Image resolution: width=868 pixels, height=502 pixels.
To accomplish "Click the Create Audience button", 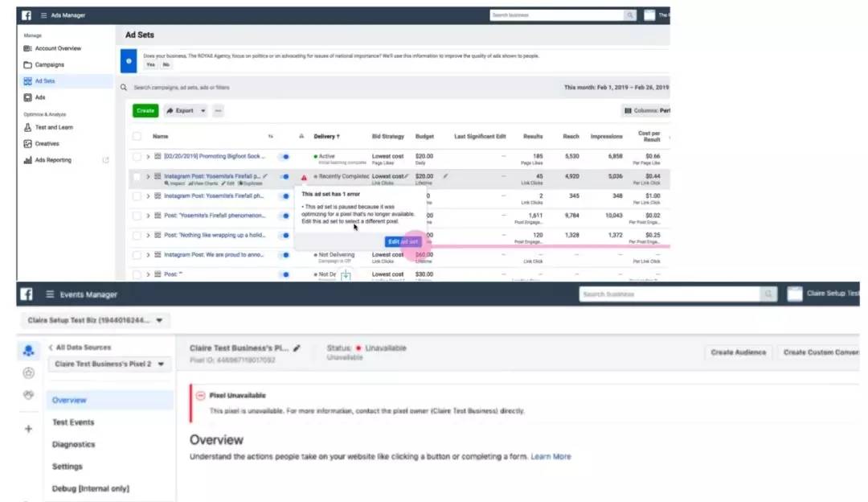I will pos(739,352).
